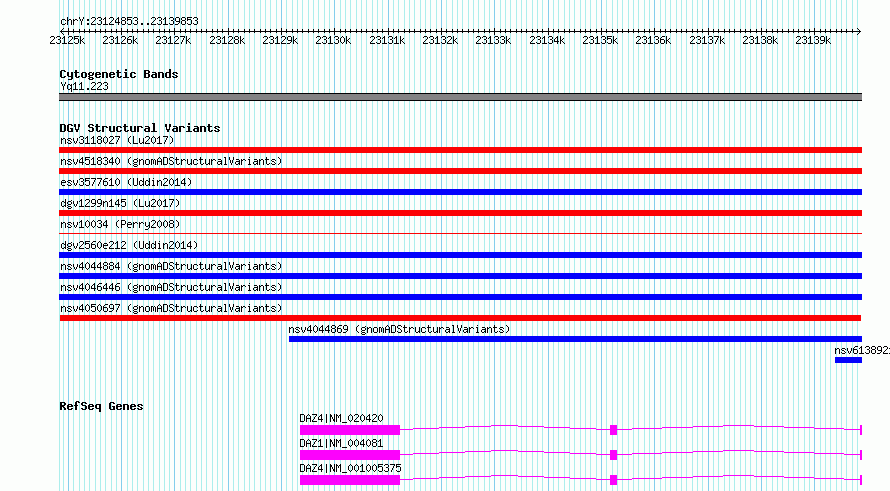890x491 pixels.
Task: Select the blue bar under nsv4044869
Action: pos(576,339)
